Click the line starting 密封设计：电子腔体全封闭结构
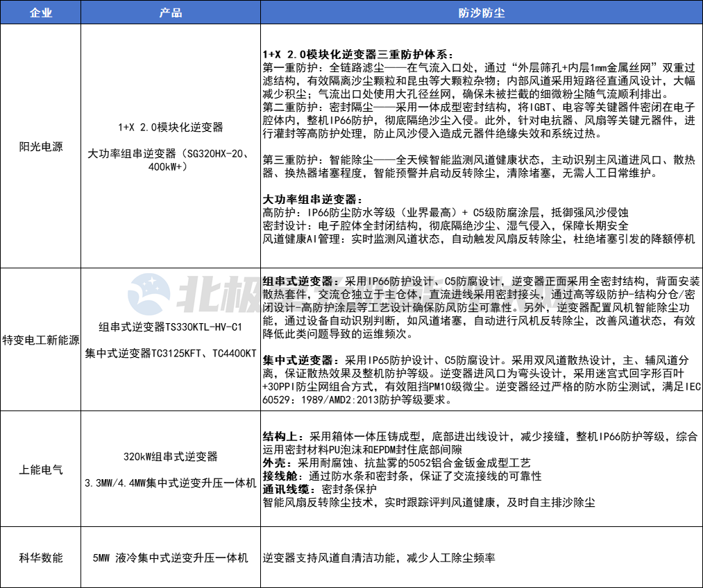Screen dimensions: 703x588 coord(446,226)
